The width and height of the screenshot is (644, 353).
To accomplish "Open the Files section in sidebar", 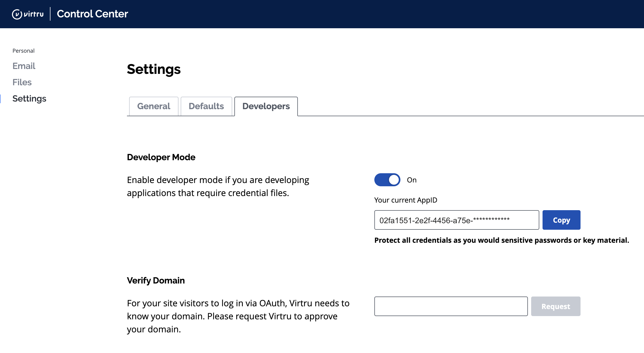I will tap(22, 82).
